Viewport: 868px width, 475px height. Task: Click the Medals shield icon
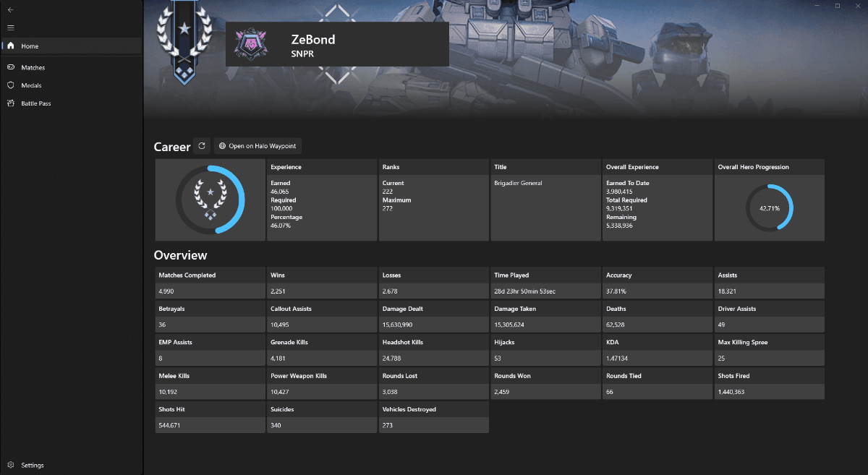click(x=10, y=85)
